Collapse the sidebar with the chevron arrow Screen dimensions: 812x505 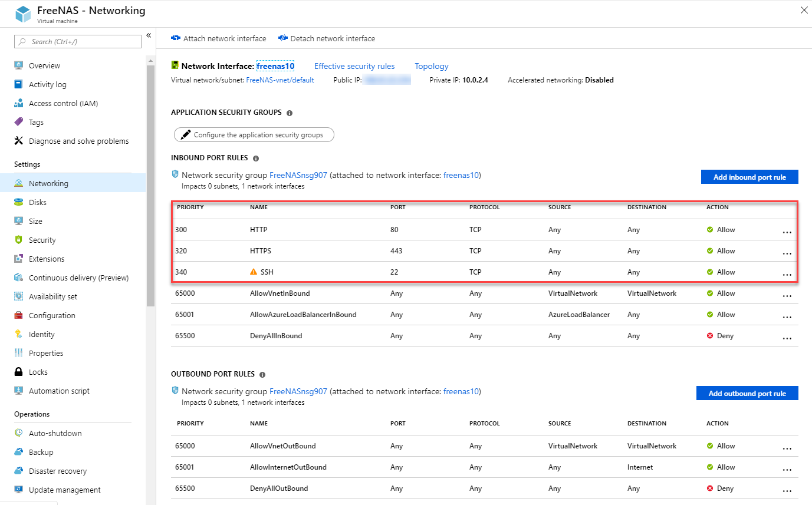point(149,35)
